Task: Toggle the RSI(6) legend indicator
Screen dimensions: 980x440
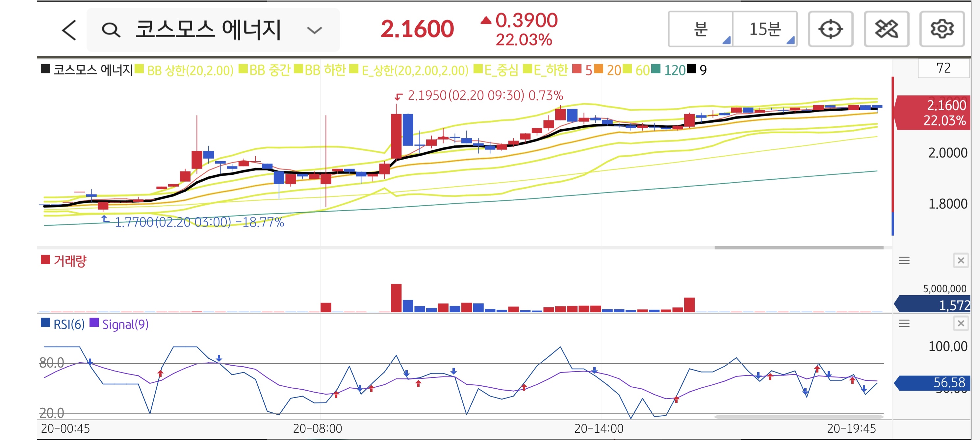Action: (x=68, y=324)
